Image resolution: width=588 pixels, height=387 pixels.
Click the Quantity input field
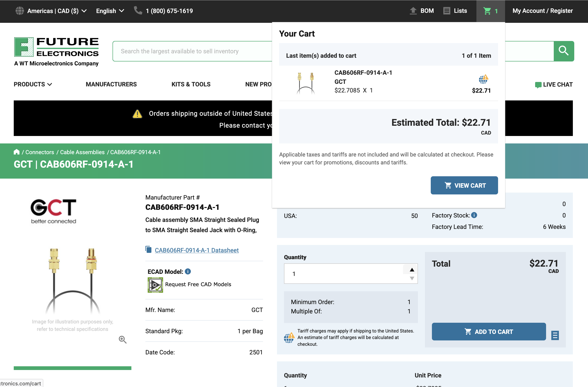[x=343, y=274]
